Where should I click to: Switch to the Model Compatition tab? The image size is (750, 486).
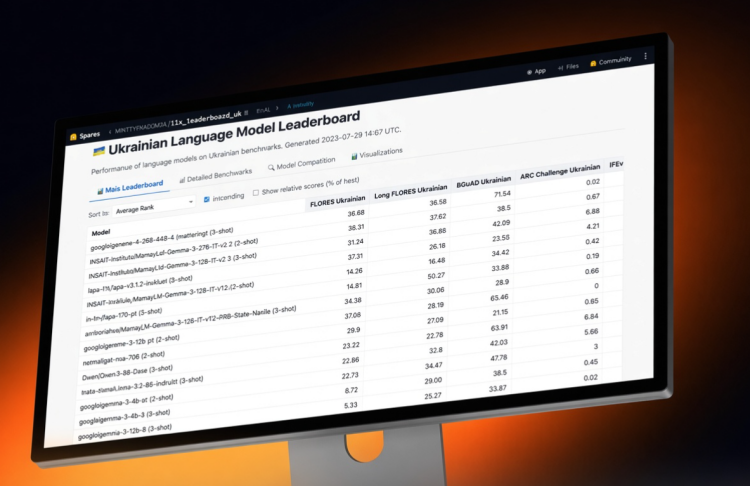301,164
